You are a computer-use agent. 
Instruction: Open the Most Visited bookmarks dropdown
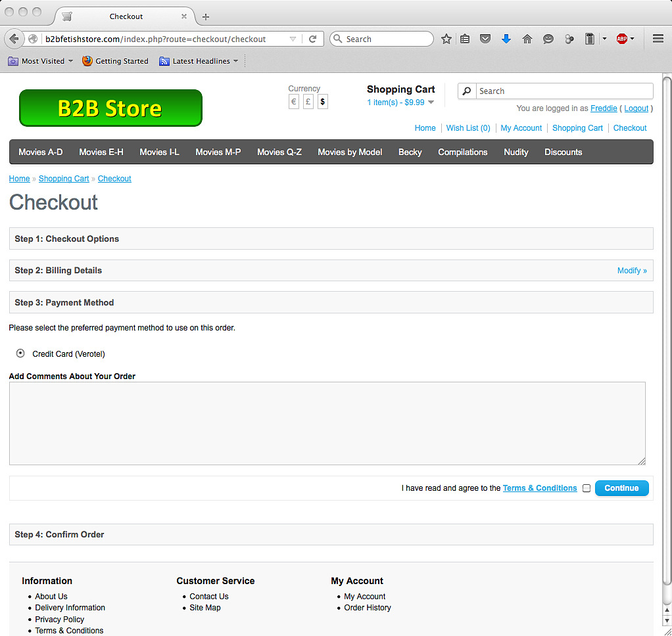pyautogui.click(x=41, y=61)
